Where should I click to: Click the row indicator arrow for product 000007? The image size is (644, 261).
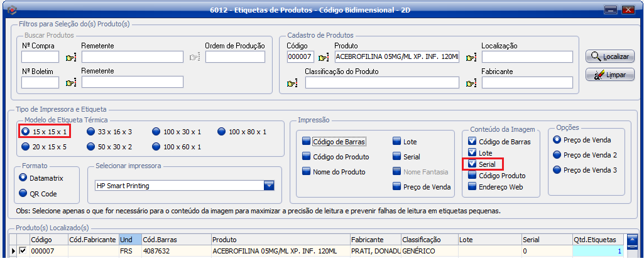(x=14, y=251)
